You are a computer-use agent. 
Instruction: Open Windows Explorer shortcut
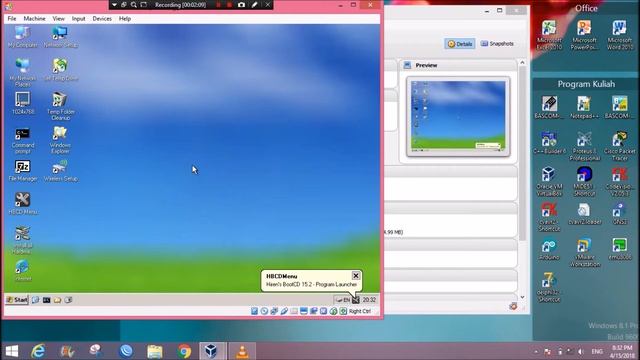60,140
